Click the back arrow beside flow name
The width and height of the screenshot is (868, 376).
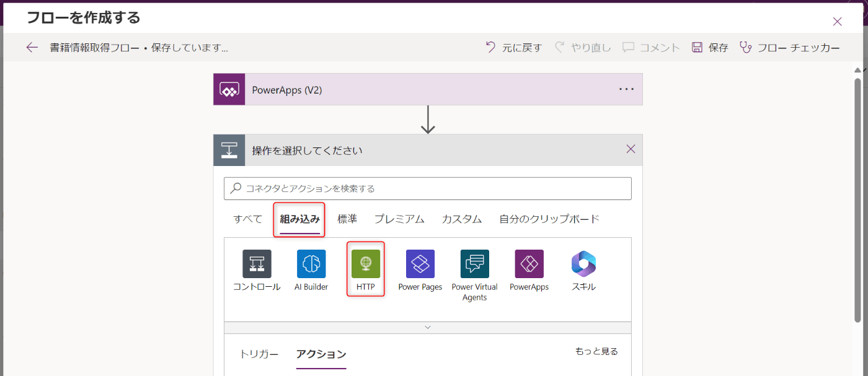click(32, 47)
